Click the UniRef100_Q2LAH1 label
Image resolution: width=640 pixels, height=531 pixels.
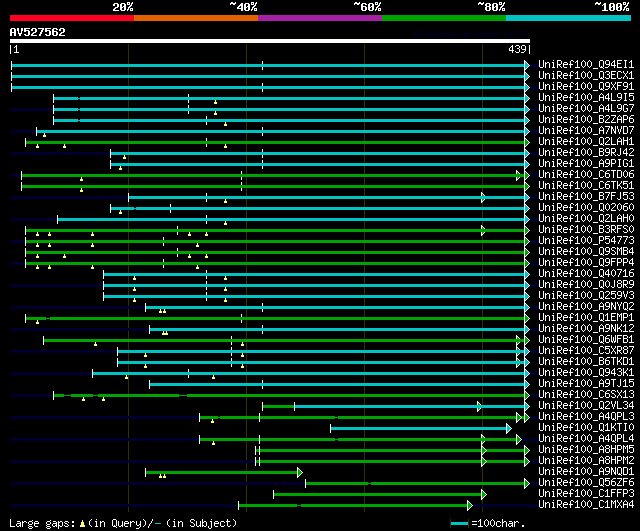(x=586, y=142)
